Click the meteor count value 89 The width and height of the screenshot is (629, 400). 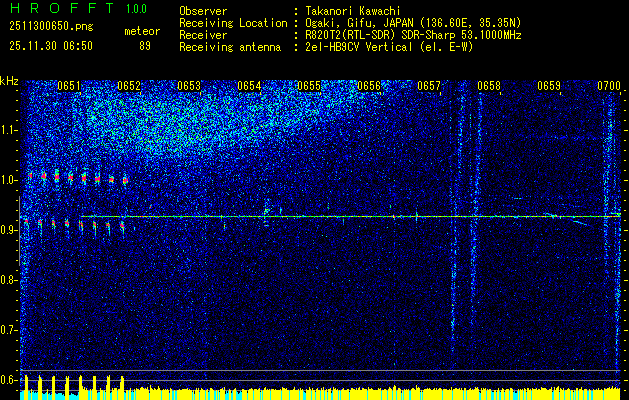click(x=145, y=46)
